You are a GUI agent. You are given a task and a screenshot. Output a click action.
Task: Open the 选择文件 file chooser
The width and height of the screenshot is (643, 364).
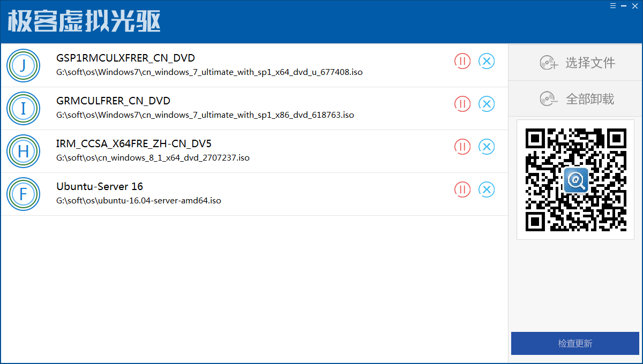click(x=577, y=63)
